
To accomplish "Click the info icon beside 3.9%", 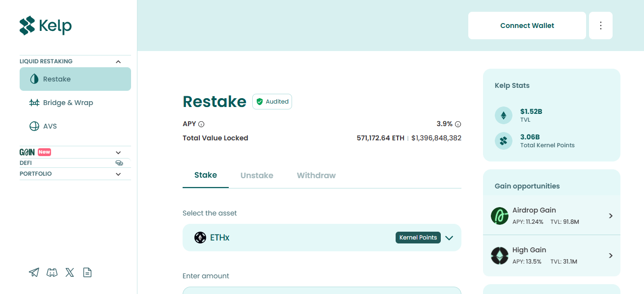I will click(458, 124).
